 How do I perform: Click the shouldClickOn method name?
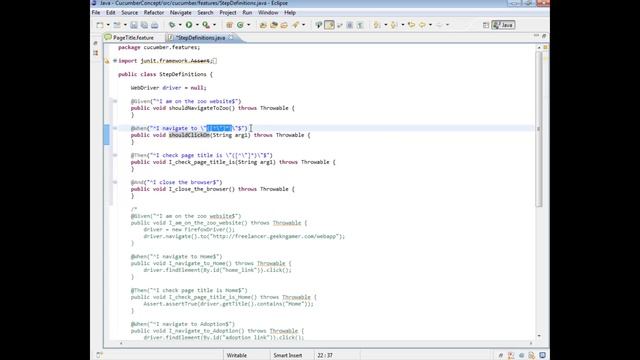(x=189, y=135)
